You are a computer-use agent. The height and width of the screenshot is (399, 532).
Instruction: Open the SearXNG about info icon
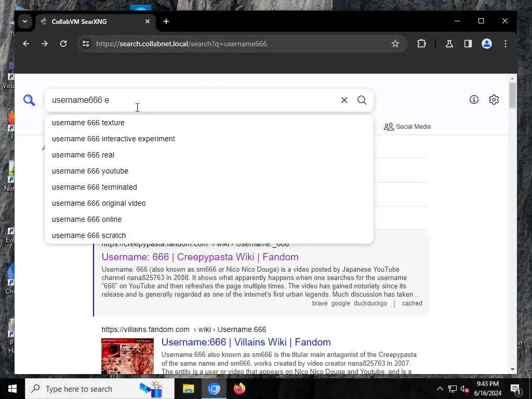pos(474,99)
